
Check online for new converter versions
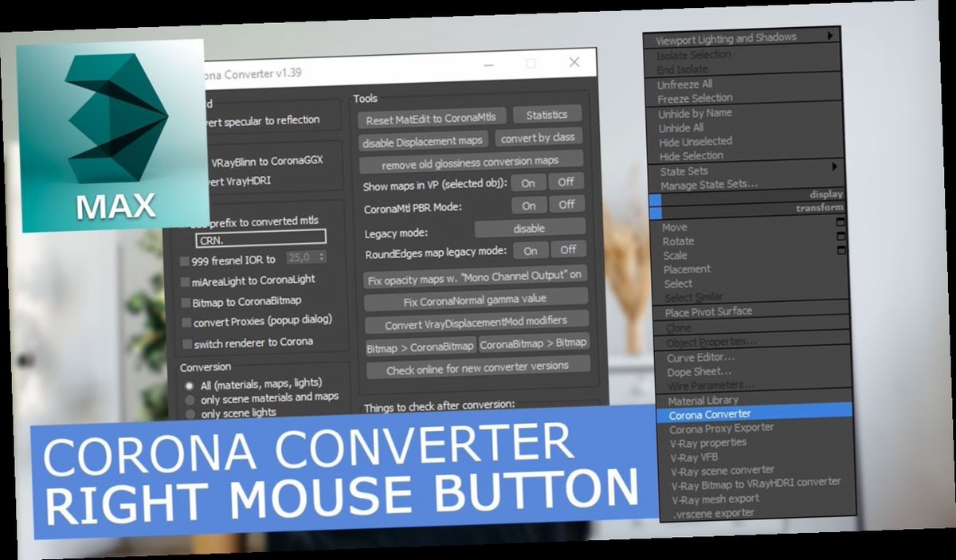pos(477,366)
